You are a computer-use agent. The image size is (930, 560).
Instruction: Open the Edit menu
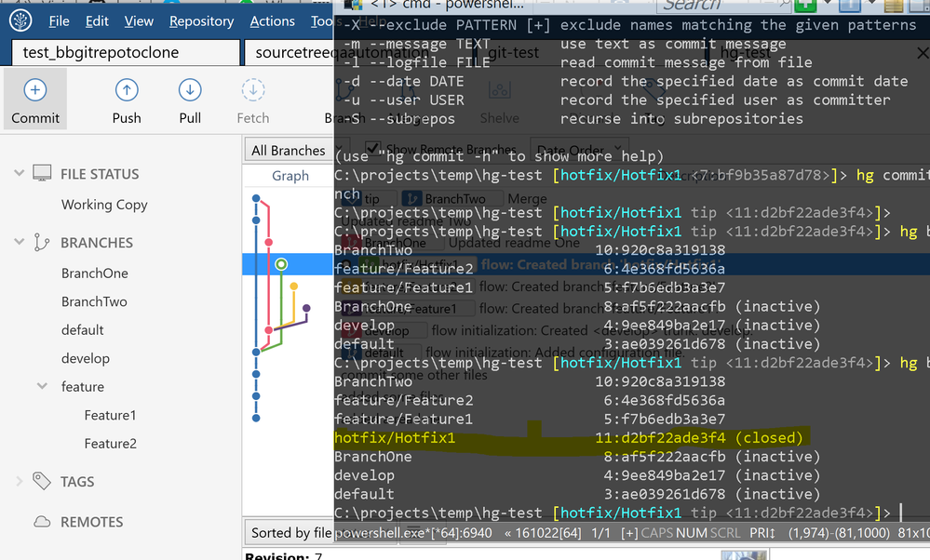click(x=97, y=21)
